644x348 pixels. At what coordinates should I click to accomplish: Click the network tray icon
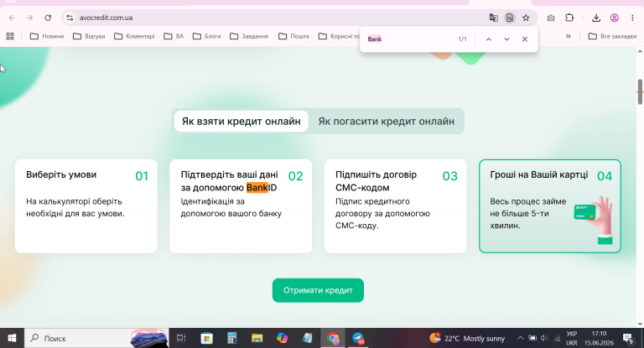point(557,338)
